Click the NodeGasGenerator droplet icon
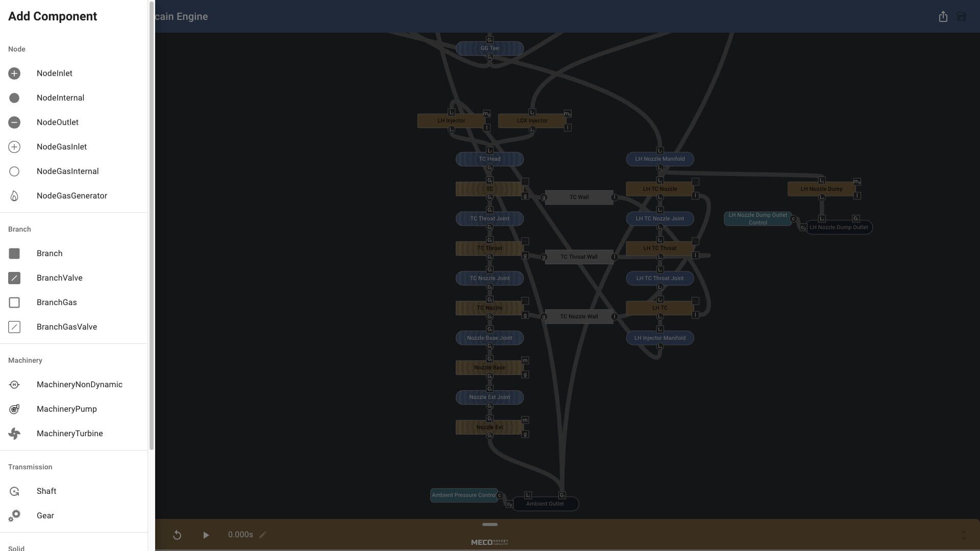 point(14,195)
